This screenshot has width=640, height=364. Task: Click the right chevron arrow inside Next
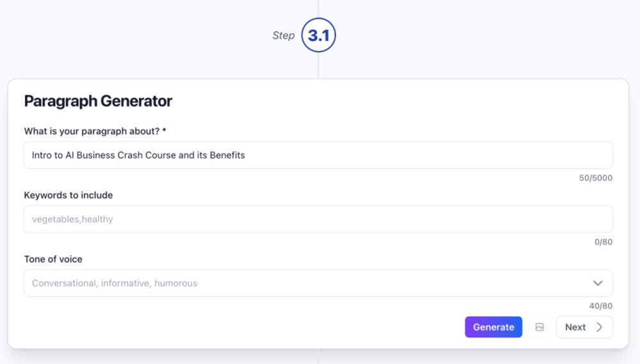599,327
